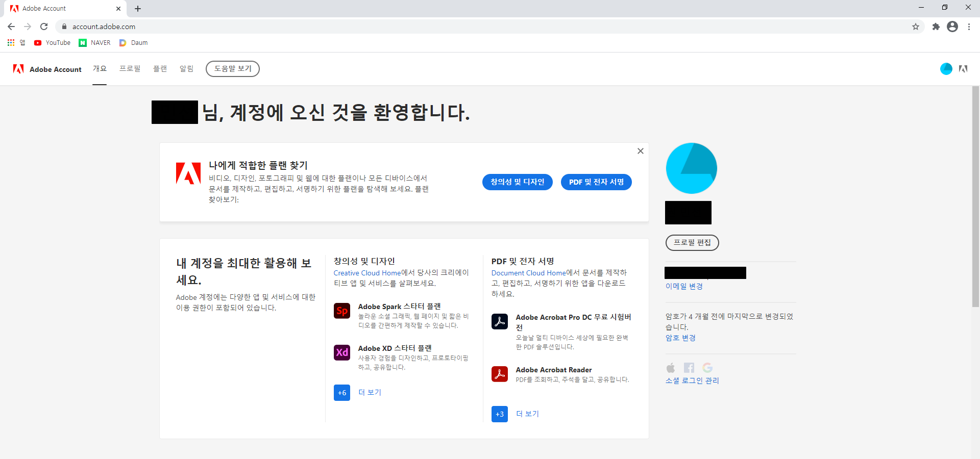Reload the Adobe Account page

coord(44,27)
